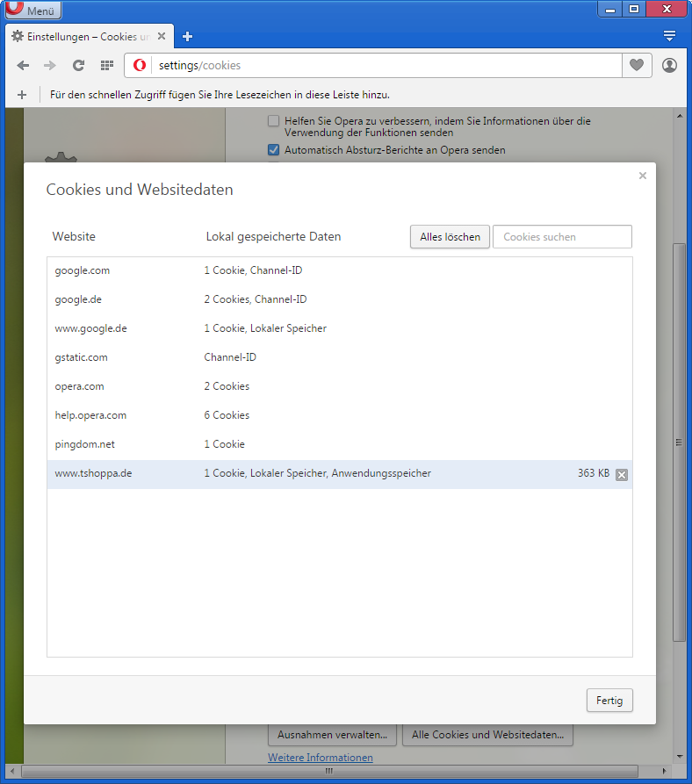Click the horizontal scroll right arrow
This screenshot has width=692, height=784.
tap(664, 771)
